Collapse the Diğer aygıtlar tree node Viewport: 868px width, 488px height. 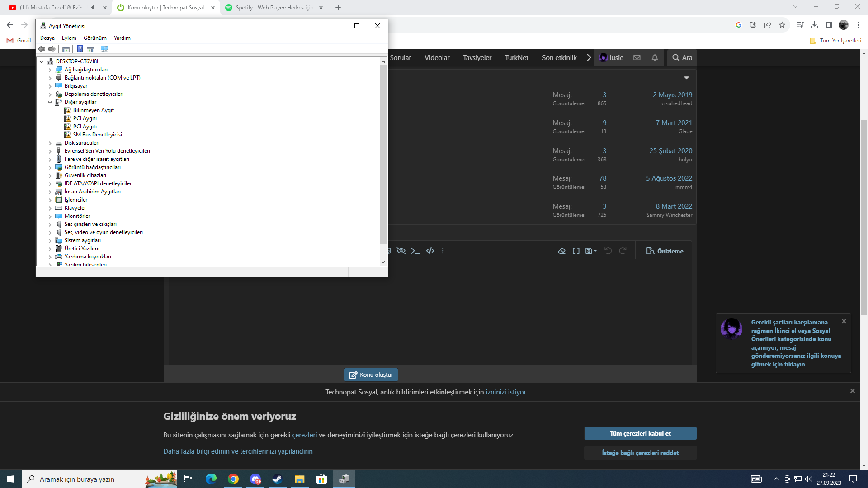coord(50,102)
